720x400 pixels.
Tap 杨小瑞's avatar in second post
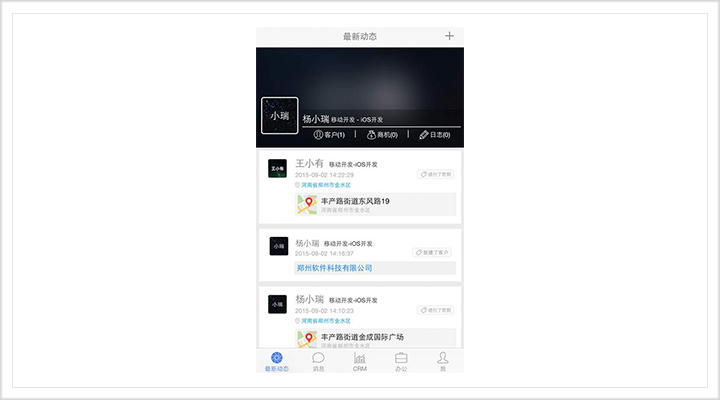click(x=278, y=246)
